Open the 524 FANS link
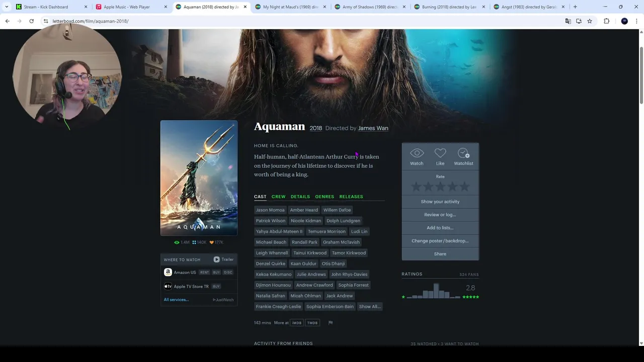This screenshot has width=644, height=362. (x=469, y=275)
